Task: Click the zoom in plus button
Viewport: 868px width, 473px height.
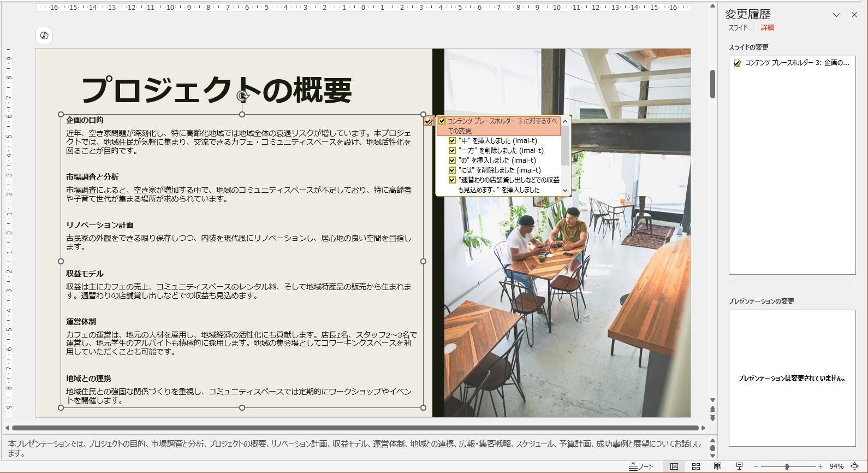Action: [820, 466]
